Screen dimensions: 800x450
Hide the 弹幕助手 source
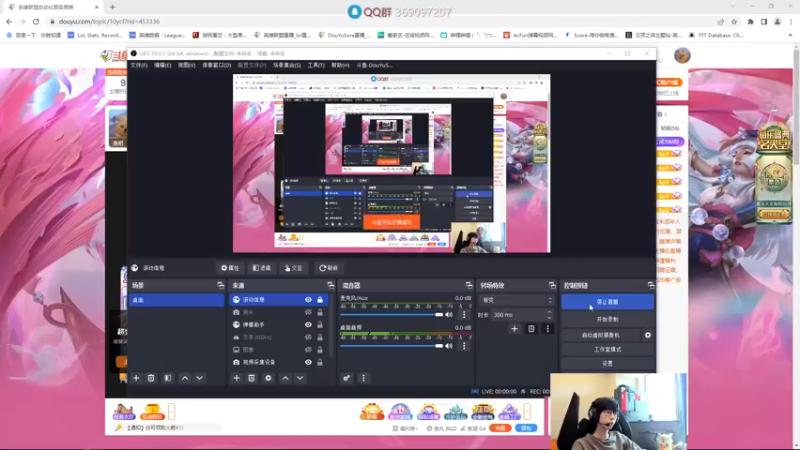308,324
